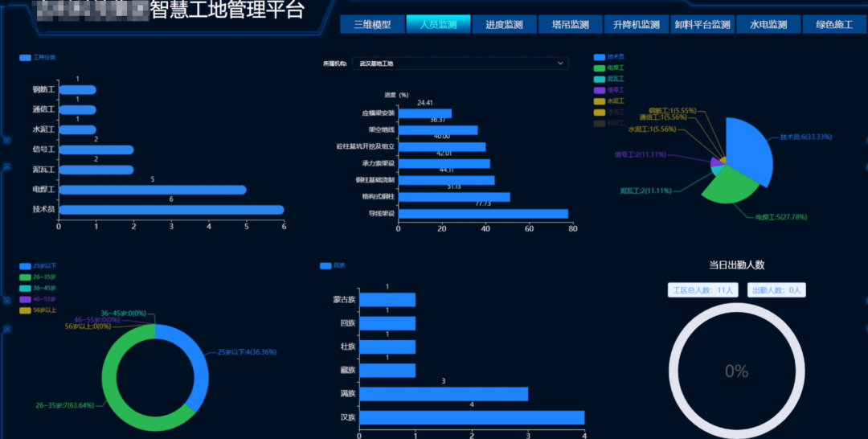Click the 电焊工 bar in job chart
Image resolution: width=868 pixels, height=439 pixels.
(x=153, y=190)
